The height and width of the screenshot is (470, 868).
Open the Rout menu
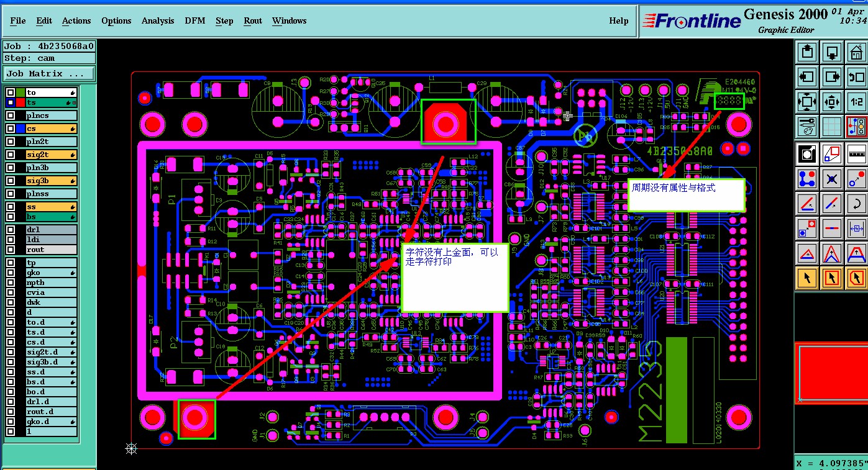[253, 20]
